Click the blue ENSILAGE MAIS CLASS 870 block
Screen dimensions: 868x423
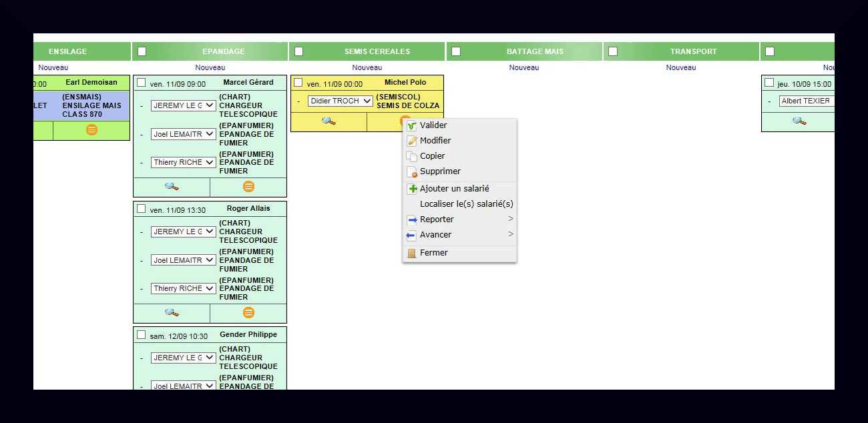[x=81, y=105]
